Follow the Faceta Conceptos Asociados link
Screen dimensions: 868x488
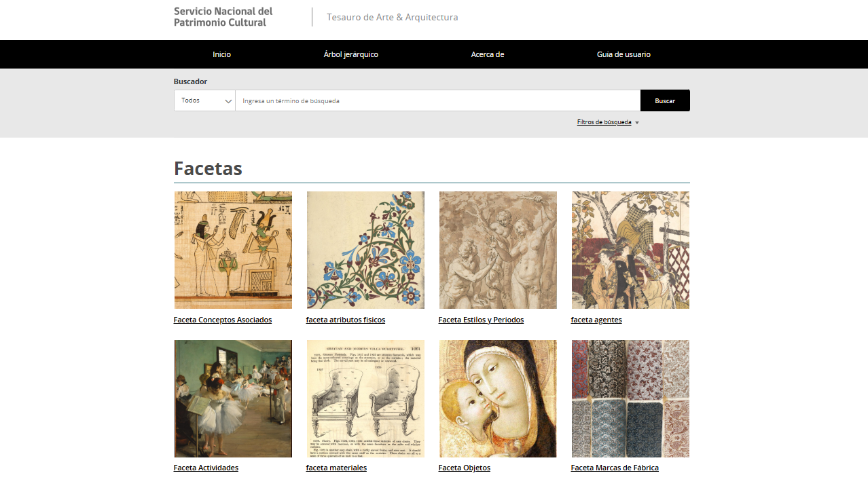coord(223,320)
